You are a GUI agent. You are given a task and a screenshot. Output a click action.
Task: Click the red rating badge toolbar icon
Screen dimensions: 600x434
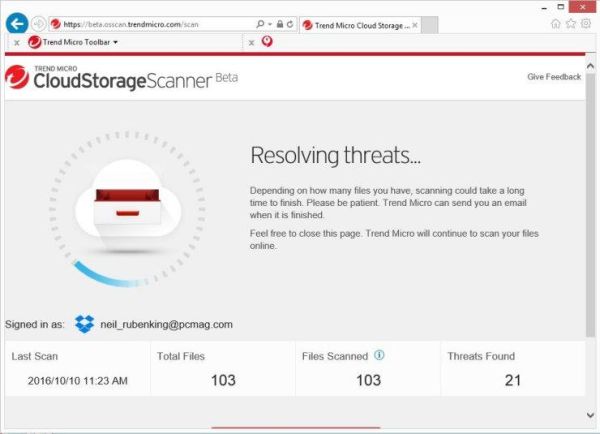coord(267,41)
